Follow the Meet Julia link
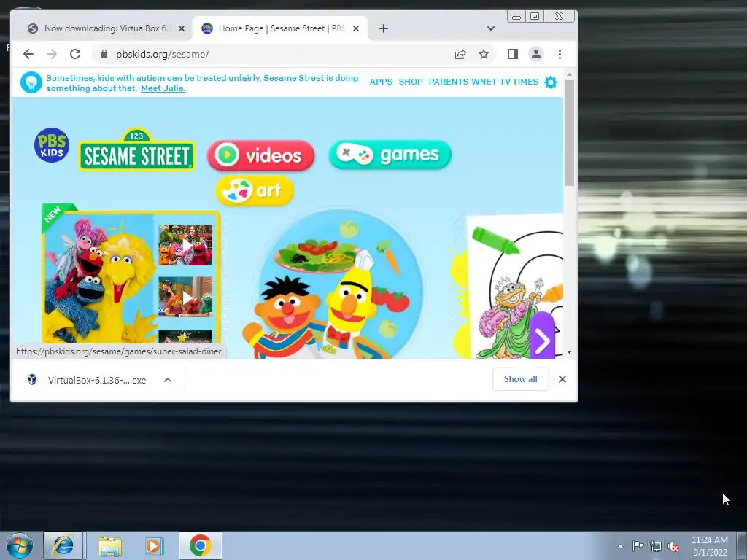This screenshot has height=560, width=747. (163, 88)
